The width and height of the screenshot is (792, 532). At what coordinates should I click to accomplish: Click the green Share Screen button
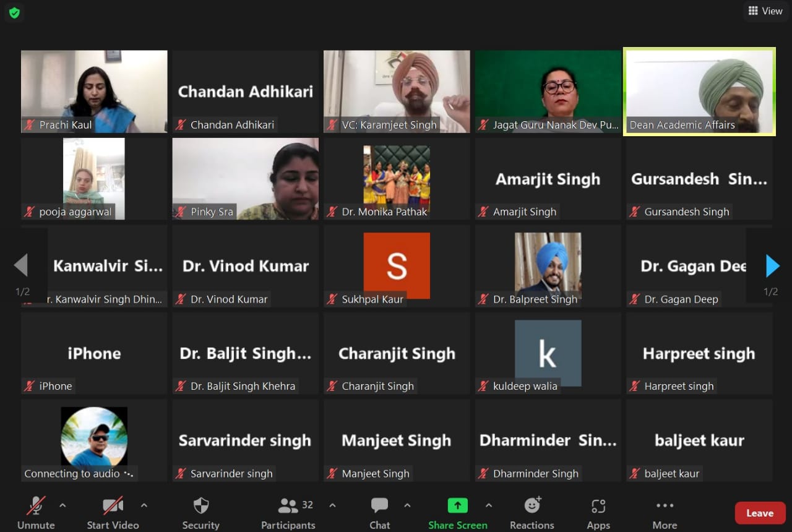[x=458, y=513]
